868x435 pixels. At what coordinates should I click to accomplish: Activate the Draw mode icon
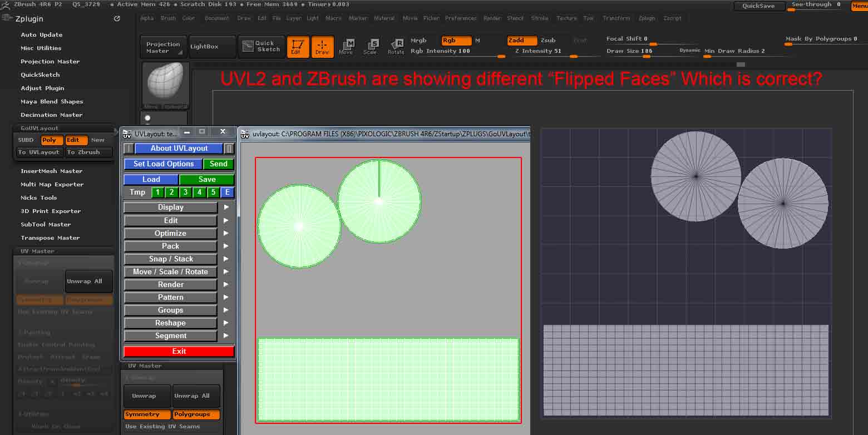point(323,47)
